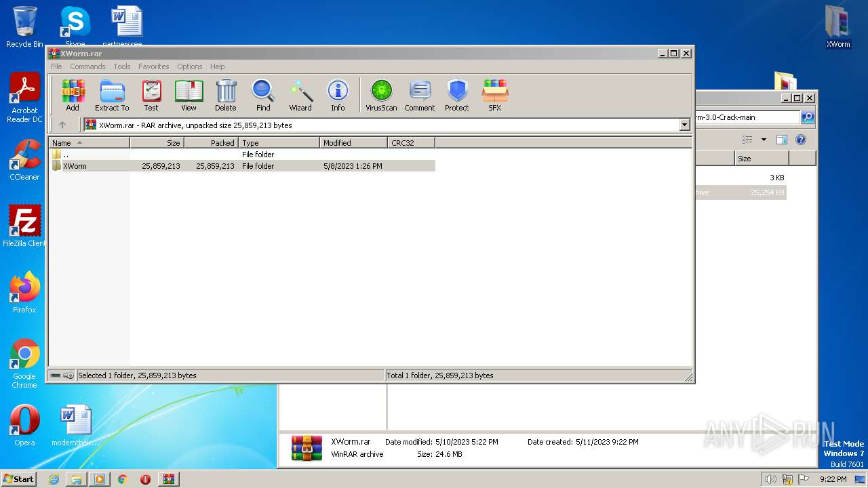Viewport: 868px width, 488px height.
Task: Click the Add toolbar icon in WinRAR
Action: pyautogui.click(x=73, y=95)
